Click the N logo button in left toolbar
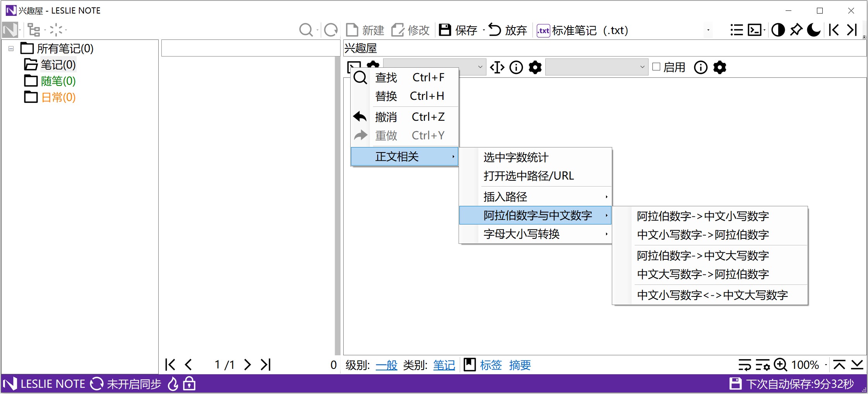Image resolution: width=868 pixels, height=394 pixels. pos(10,30)
